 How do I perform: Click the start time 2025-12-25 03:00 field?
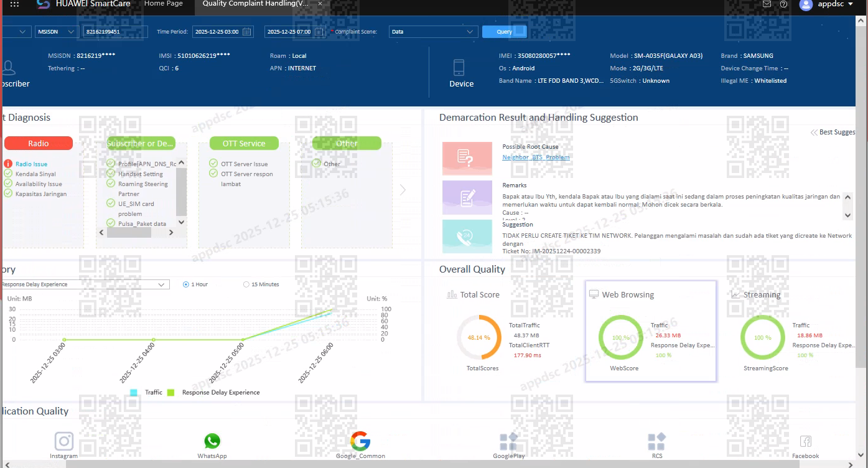(x=223, y=32)
